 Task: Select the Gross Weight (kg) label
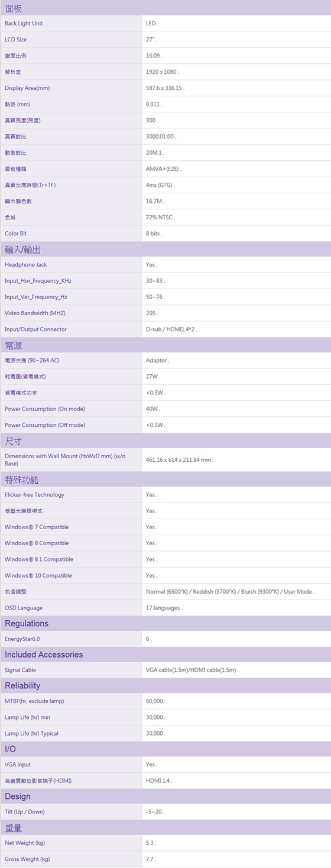(27, 859)
